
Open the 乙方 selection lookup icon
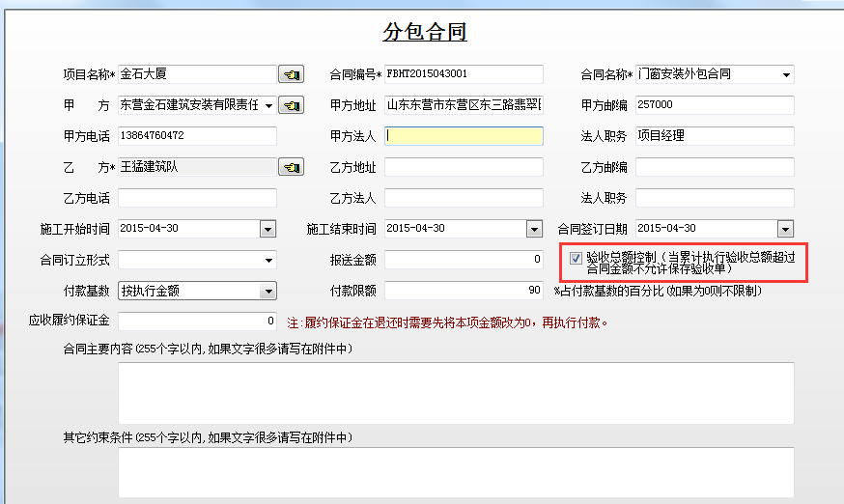click(291, 167)
